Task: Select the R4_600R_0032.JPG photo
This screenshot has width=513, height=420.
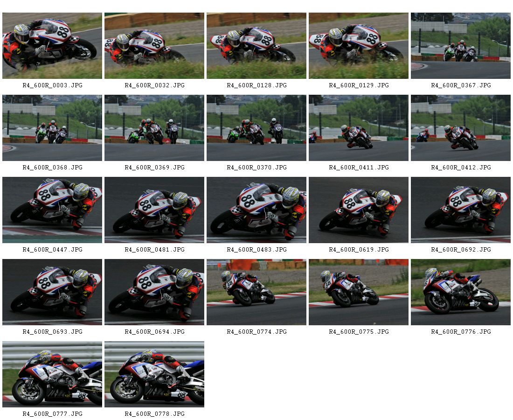Action: pos(154,46)
